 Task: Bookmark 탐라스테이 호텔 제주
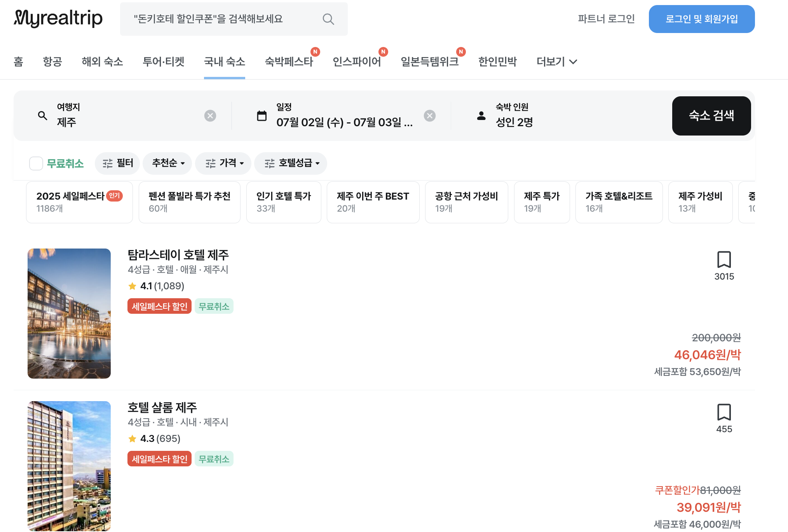click(x=723, y=259)
